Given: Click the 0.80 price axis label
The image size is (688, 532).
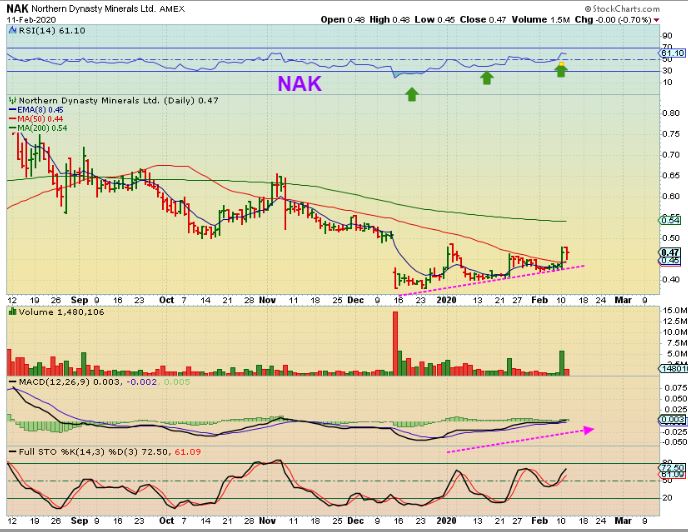Looking at the screenshot, I should (671, 113).
